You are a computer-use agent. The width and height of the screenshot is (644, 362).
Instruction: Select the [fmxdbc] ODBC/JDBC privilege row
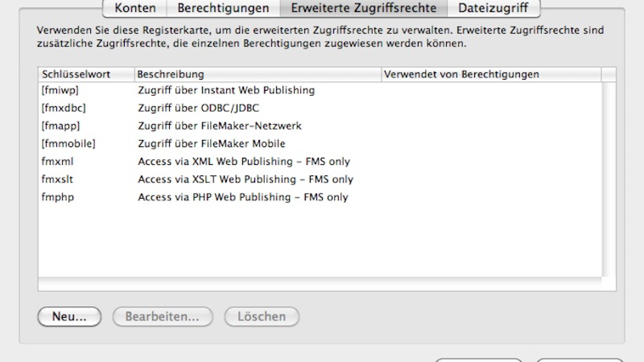(201, 108)
